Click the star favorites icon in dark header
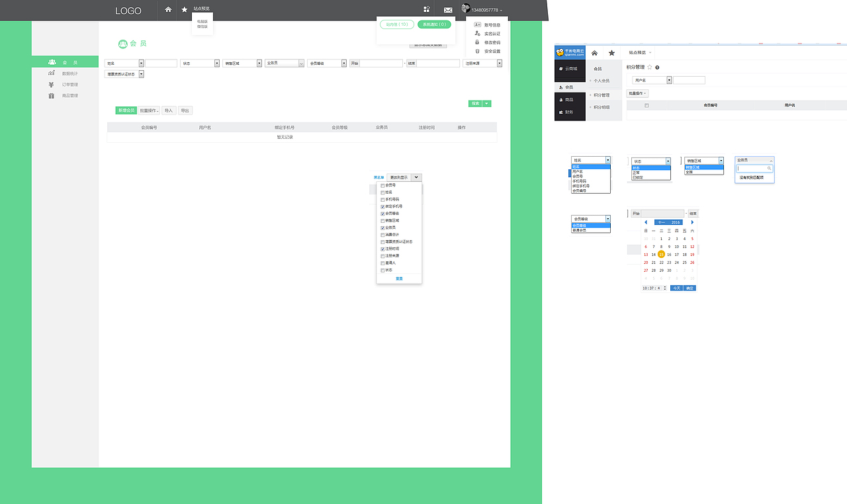Image resolution: width=847 pixels, height=504 pixels. pyautogui.click(x=185, y=9)
